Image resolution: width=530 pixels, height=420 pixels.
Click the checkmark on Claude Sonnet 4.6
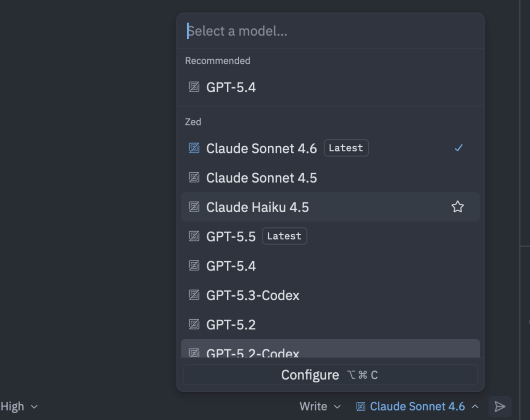(x=458, y=148)
